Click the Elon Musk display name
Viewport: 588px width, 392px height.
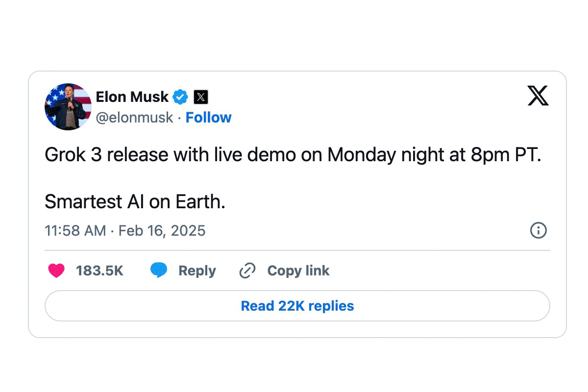(132, 97)
